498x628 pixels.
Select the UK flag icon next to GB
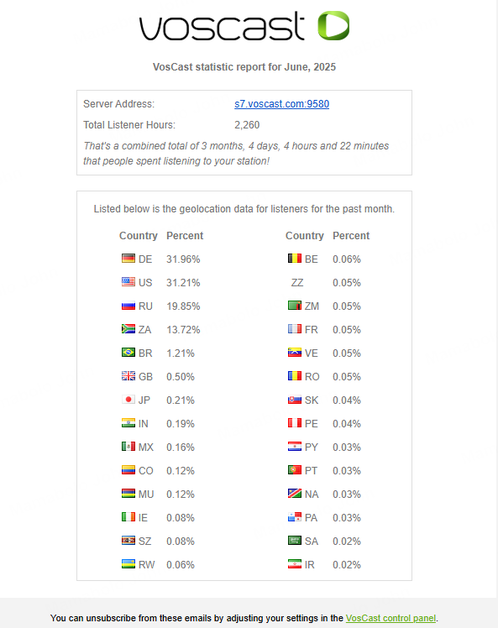[128, 376]
